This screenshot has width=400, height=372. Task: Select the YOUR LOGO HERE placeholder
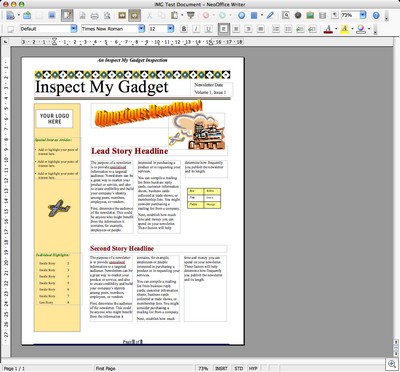[x=55, y=118]
